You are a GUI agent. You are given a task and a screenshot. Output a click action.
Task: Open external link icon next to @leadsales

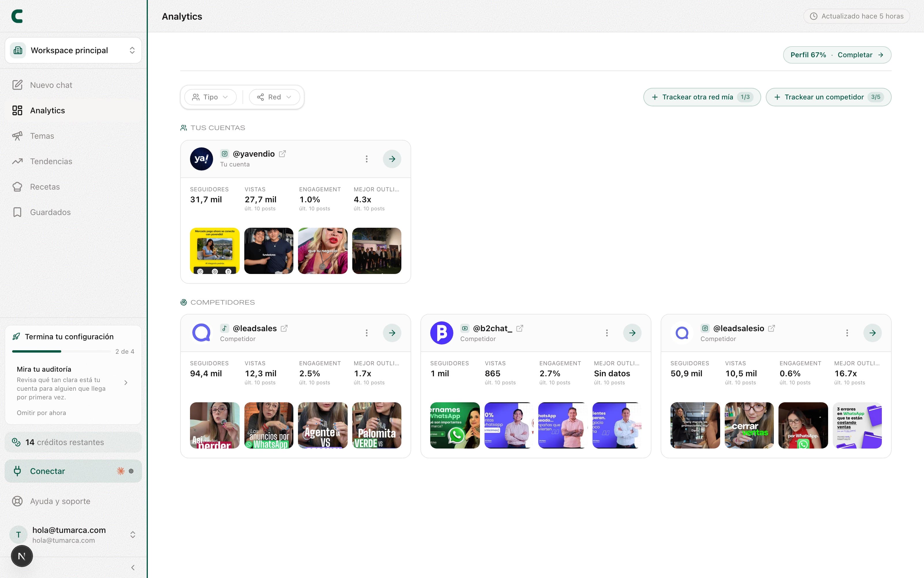284,328
